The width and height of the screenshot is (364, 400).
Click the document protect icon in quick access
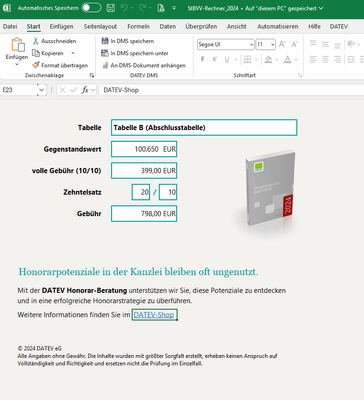pyautogui.click(x=161, y=8)
